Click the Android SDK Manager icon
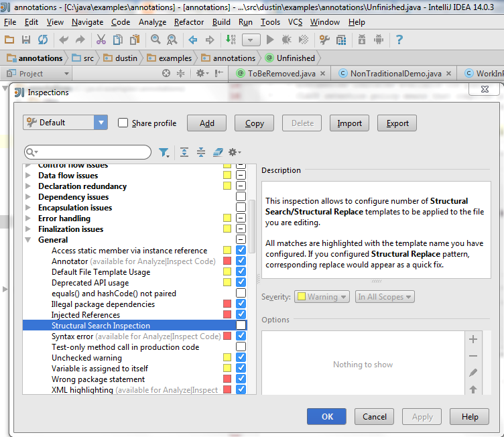504x437 pixels. coord(362,40)
